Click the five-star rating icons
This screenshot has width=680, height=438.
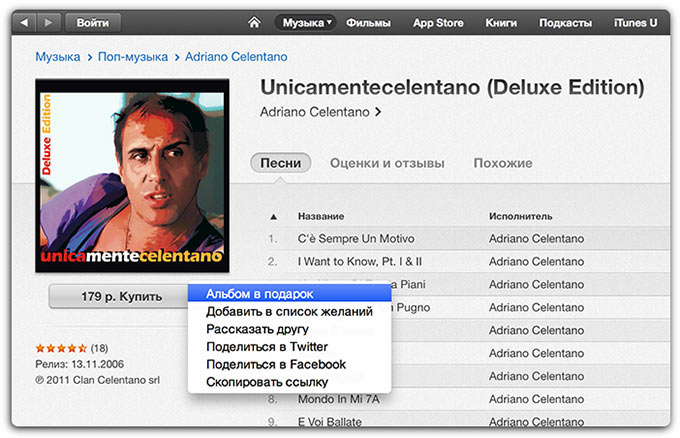coord(61,348)
